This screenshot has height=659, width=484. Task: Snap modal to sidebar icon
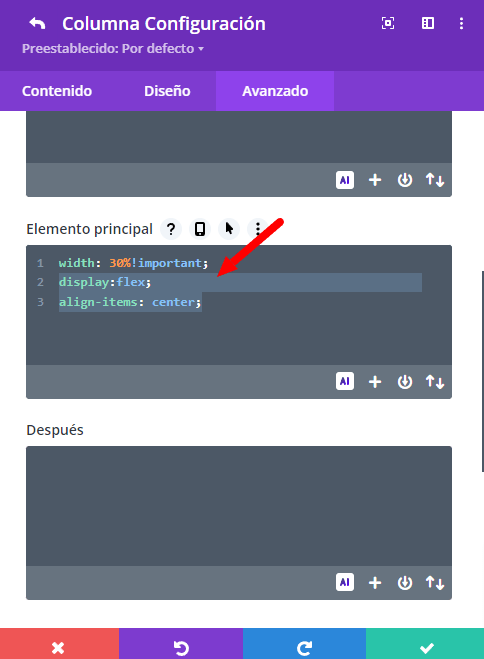[428, 23]
